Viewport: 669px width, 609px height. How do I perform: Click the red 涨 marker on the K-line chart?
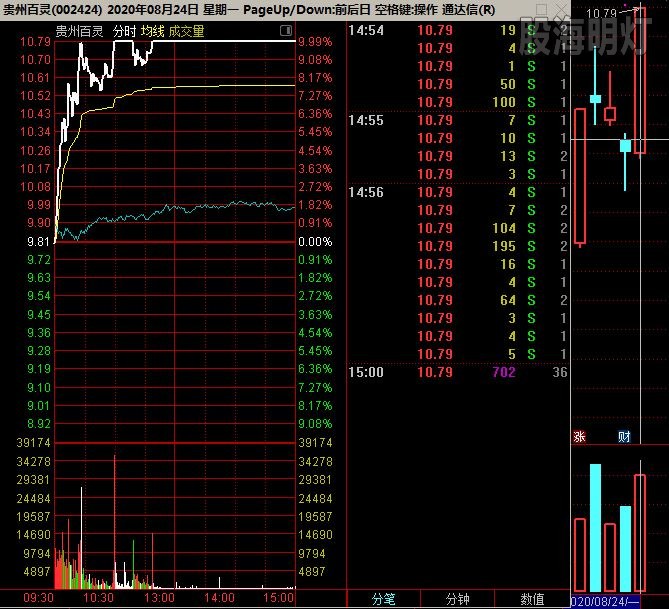coord(579,437)
